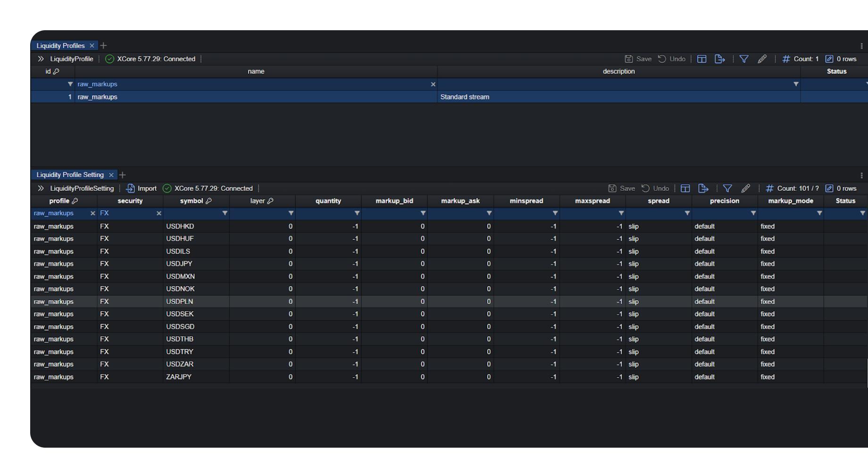Sort by the markup_mode column header
This screenshot has height=476, width=868.
791,201
